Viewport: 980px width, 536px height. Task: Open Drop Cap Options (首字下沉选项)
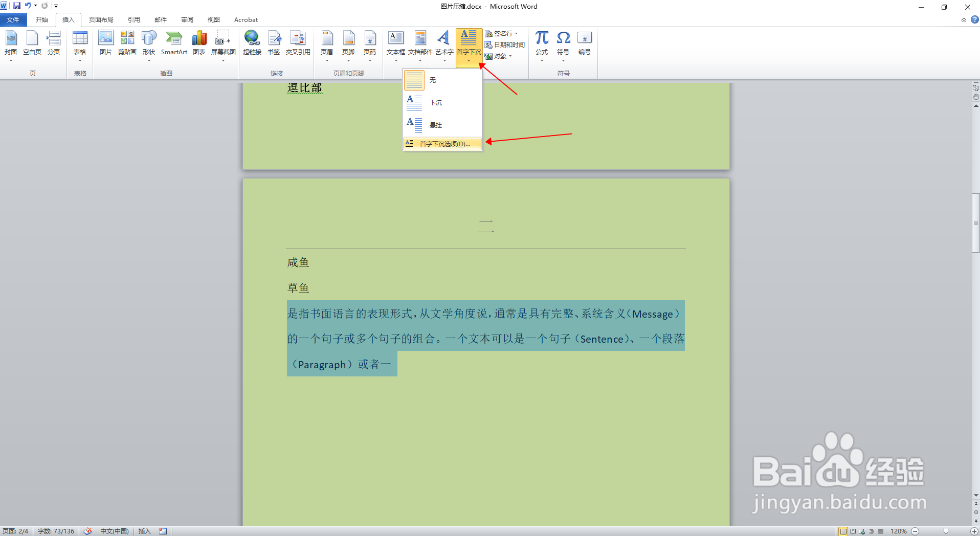442,144
